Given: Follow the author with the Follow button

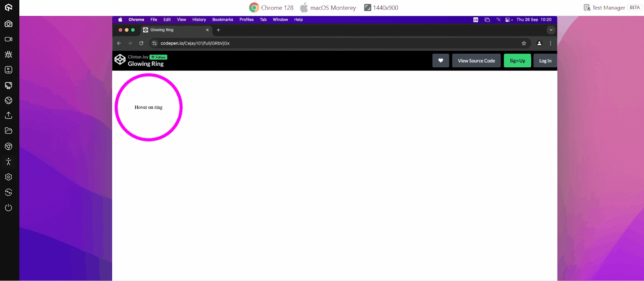Looking at the screenshot, I should tap(159, 57).
